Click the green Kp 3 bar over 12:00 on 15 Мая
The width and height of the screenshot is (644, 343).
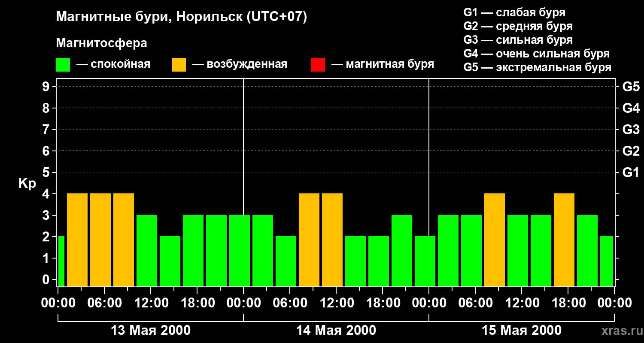518,250
